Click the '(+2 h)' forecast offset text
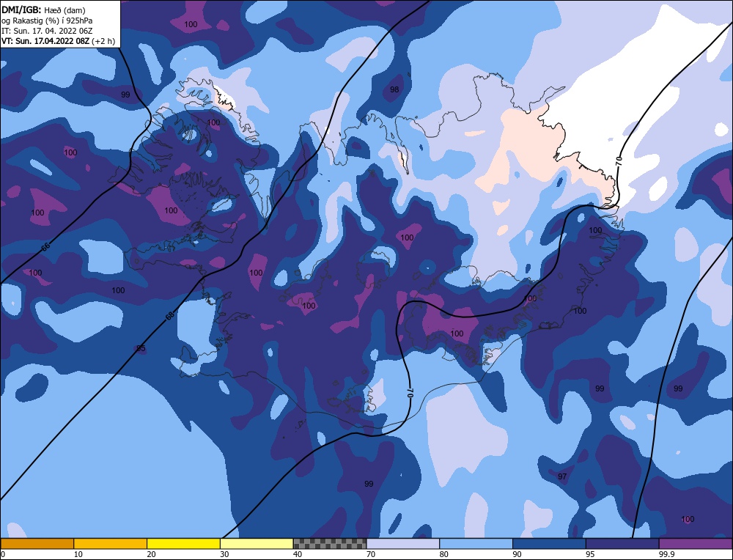This screenshot has width=733, height=560. (x=105, y=41)
